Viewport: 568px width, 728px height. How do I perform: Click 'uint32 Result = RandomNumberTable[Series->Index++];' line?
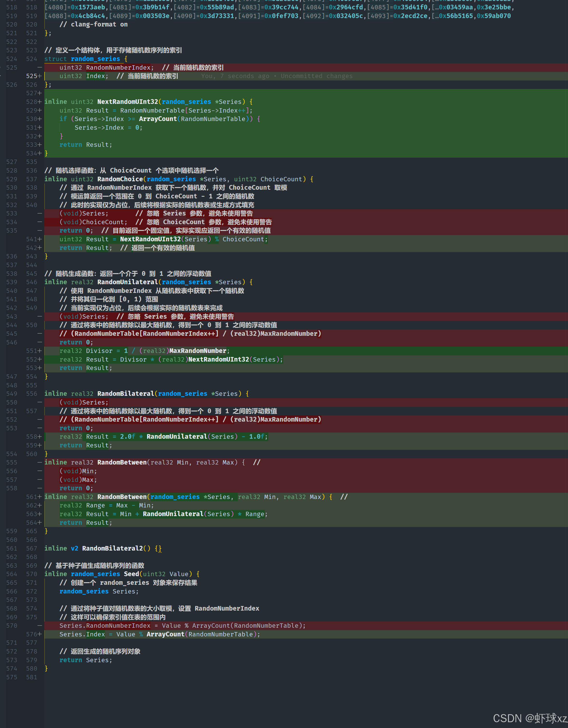[156, 110]
